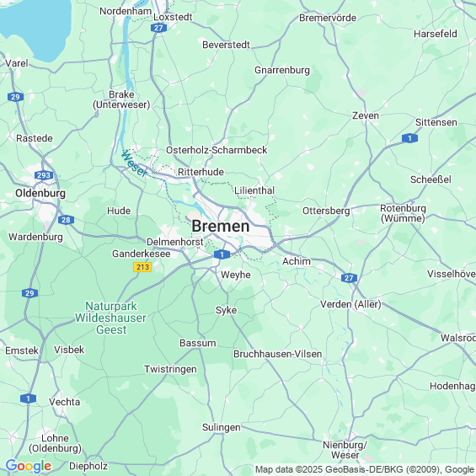Click the 28 highway shield near Hude
This screenshot has width=476, height=476.
66,220
